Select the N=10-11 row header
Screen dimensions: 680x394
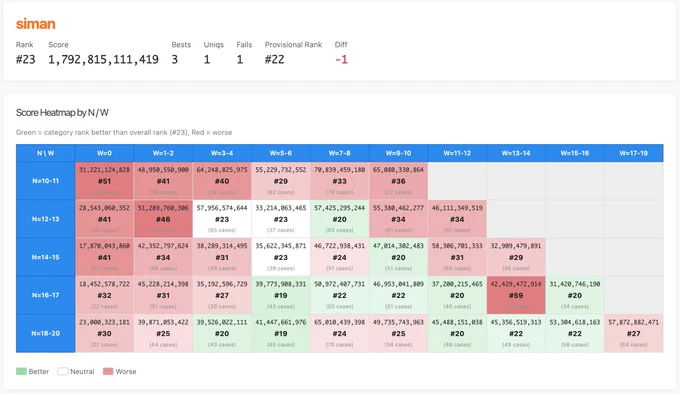(46, 181)
